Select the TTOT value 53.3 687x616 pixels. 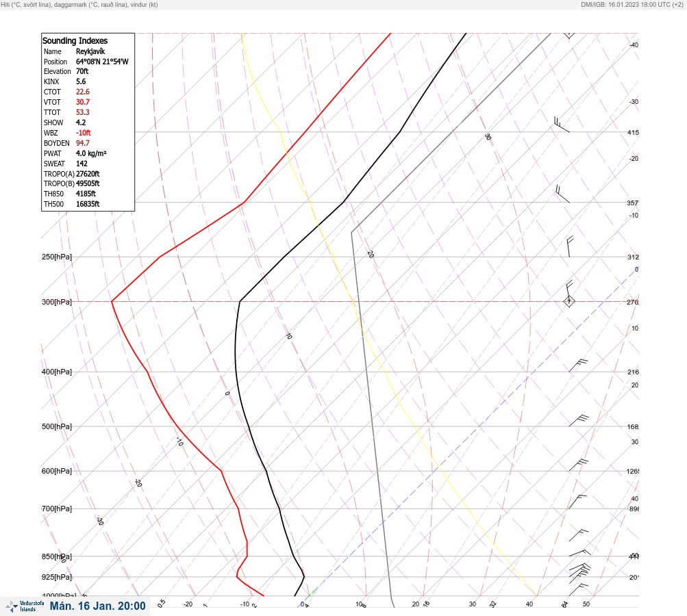click(82, 112)
